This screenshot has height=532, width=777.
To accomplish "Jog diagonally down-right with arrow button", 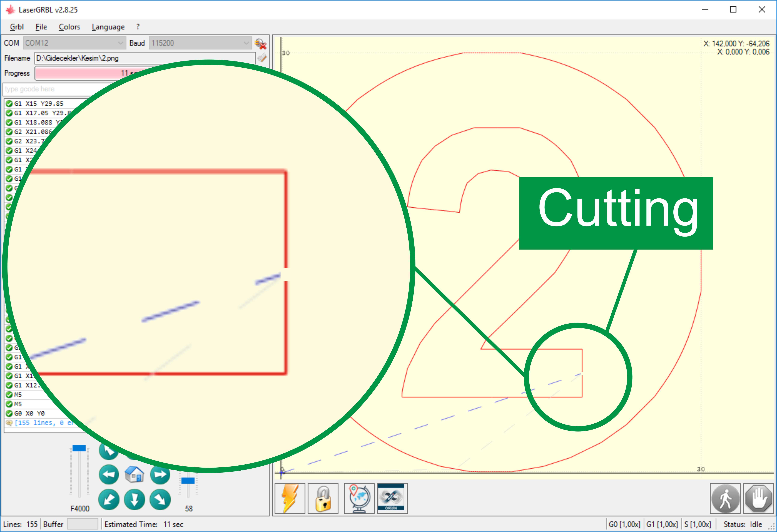I will pyautogui.click(x=160, y=500).
